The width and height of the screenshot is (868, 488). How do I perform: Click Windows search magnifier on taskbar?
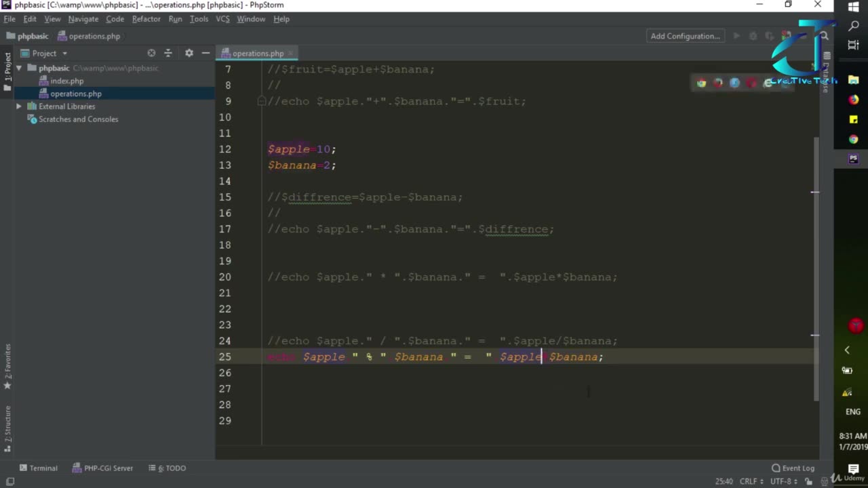854,26
